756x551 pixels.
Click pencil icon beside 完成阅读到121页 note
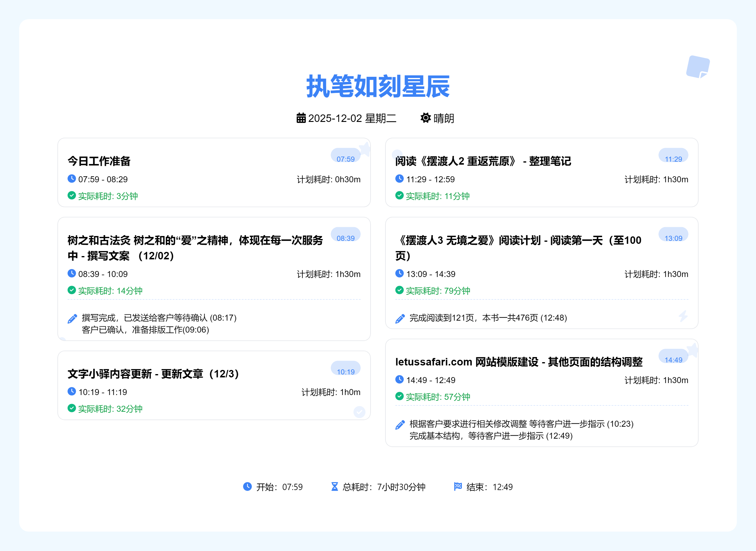pos(400,319)
